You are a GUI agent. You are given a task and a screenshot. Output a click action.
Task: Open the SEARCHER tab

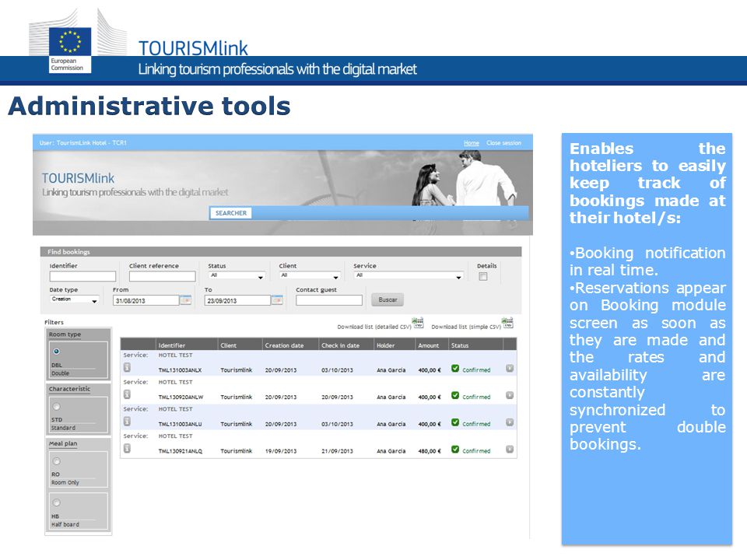coord(230,213)
